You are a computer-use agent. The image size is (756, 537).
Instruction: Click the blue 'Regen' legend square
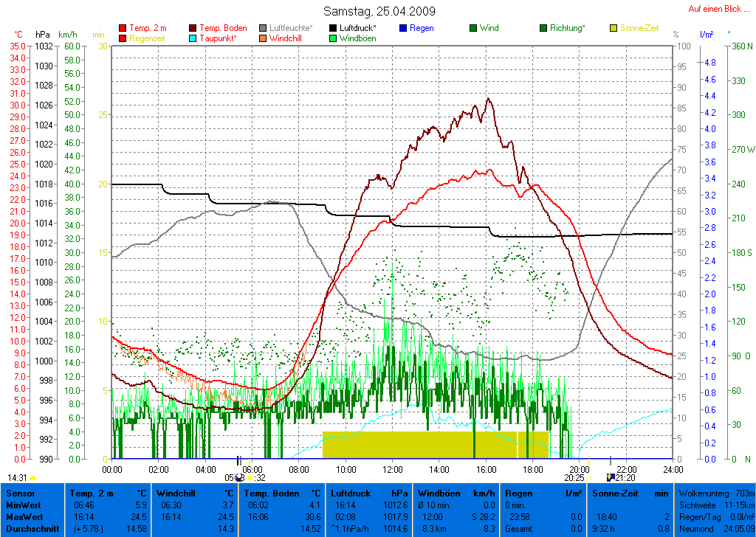pos(403,28)
